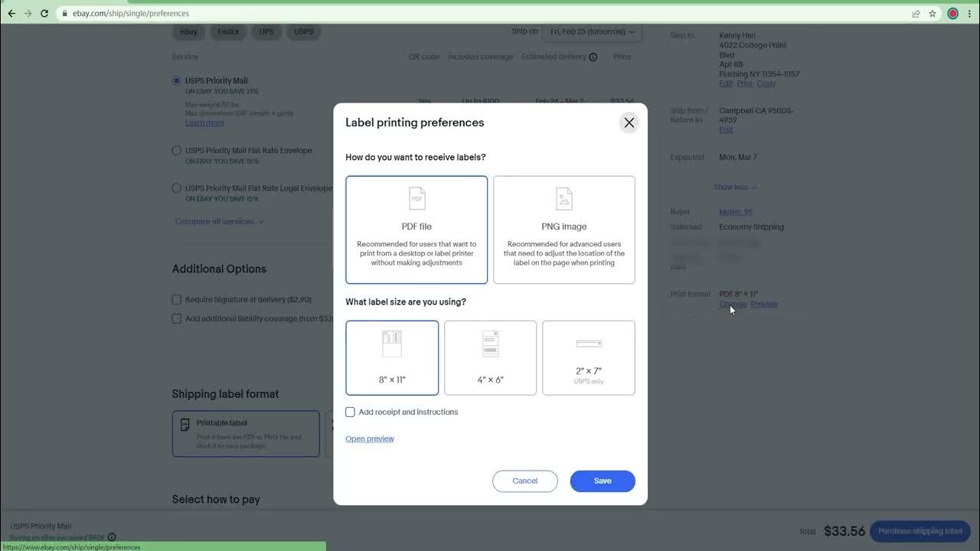Choose the 8" × 11" label size
Viewport: 980px width, 551px height.
tap(392, 357)
